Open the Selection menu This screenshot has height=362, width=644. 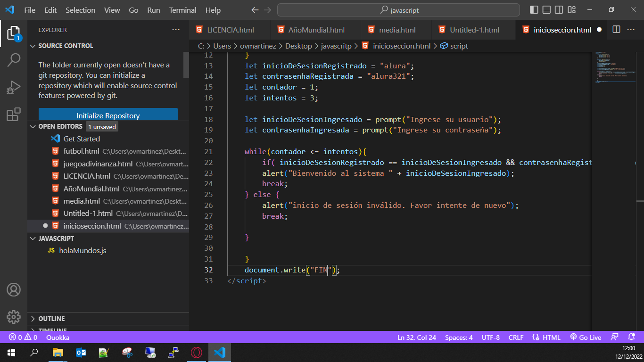tap(80, 10)
